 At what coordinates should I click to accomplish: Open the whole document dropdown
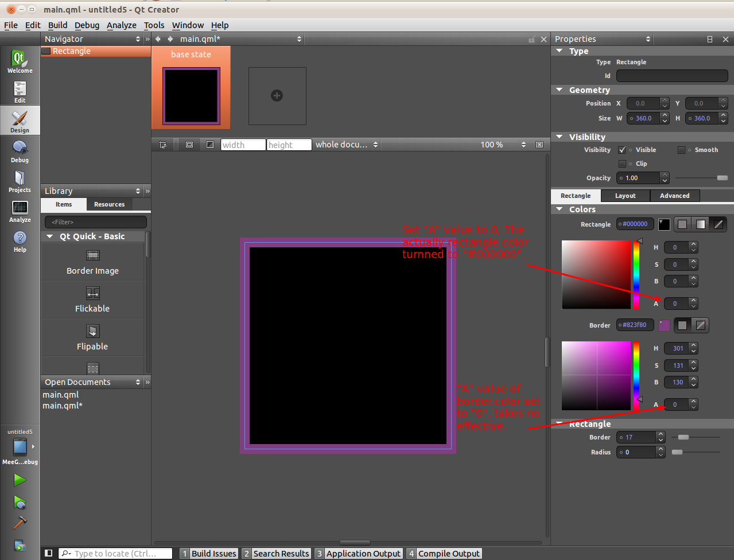click(346, 145)
